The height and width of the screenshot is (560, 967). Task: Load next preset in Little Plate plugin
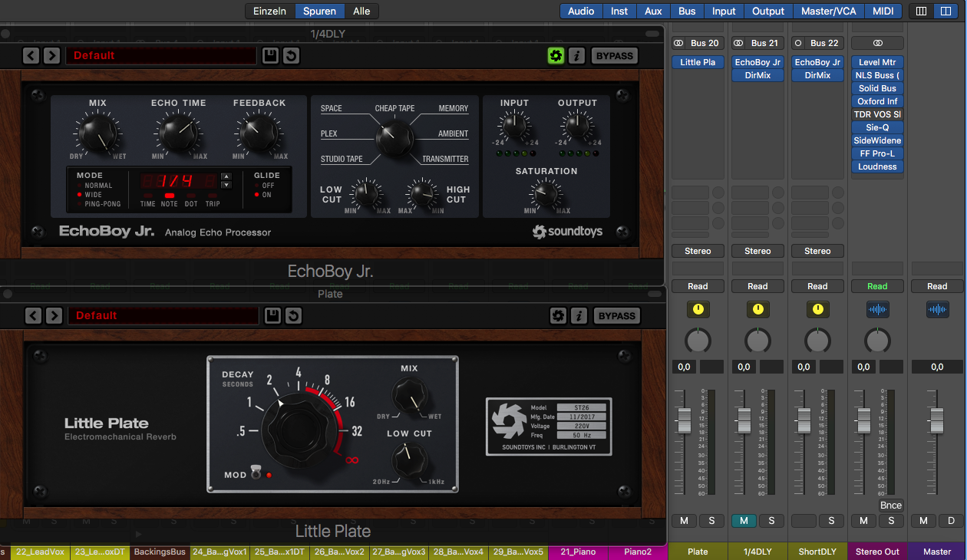[x=54, y=315]
